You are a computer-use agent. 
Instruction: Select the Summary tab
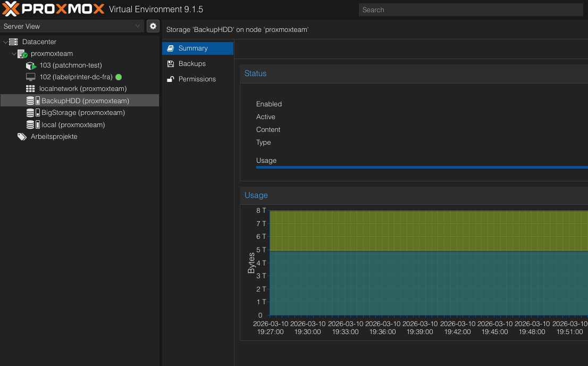point(193,48)
